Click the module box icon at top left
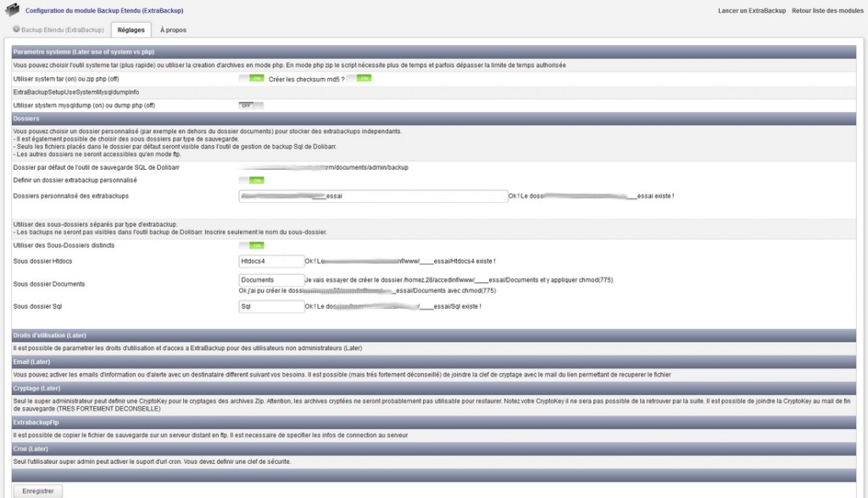868x498 pixels. 12,10
